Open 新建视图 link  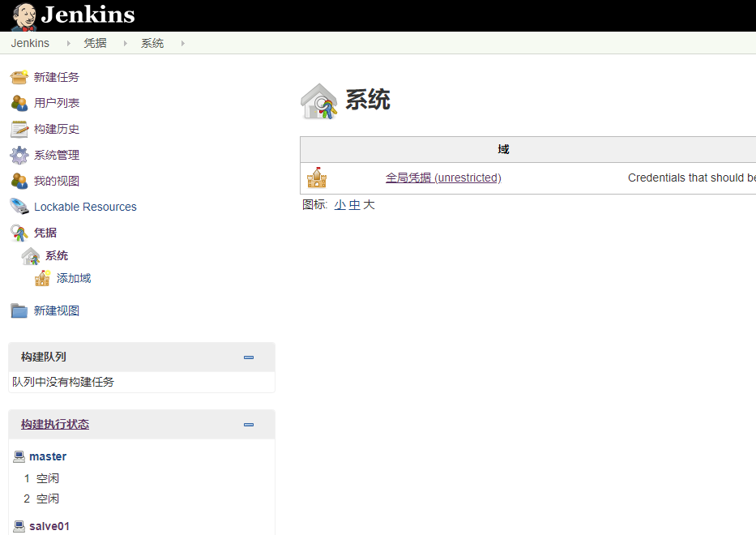coord(57,310)
